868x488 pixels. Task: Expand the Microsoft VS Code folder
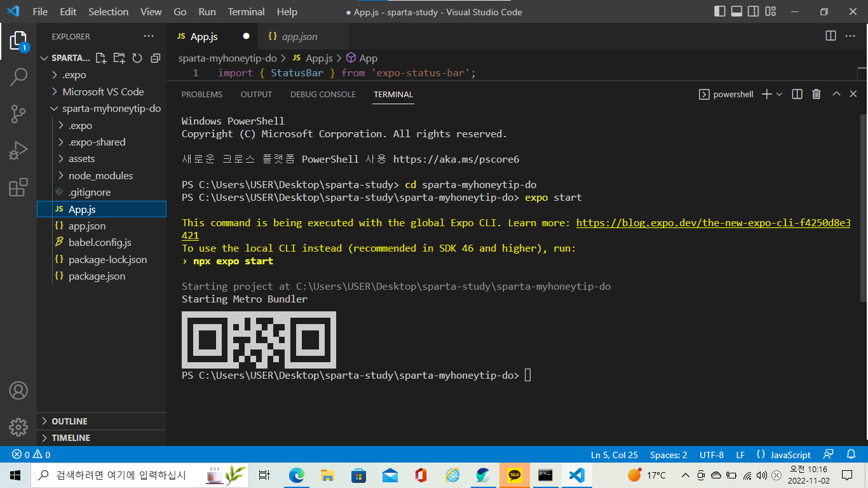(102, 91)
